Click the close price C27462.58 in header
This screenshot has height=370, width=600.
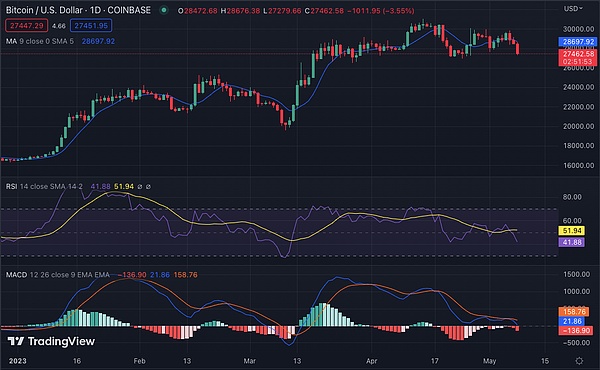coord(324,11)
